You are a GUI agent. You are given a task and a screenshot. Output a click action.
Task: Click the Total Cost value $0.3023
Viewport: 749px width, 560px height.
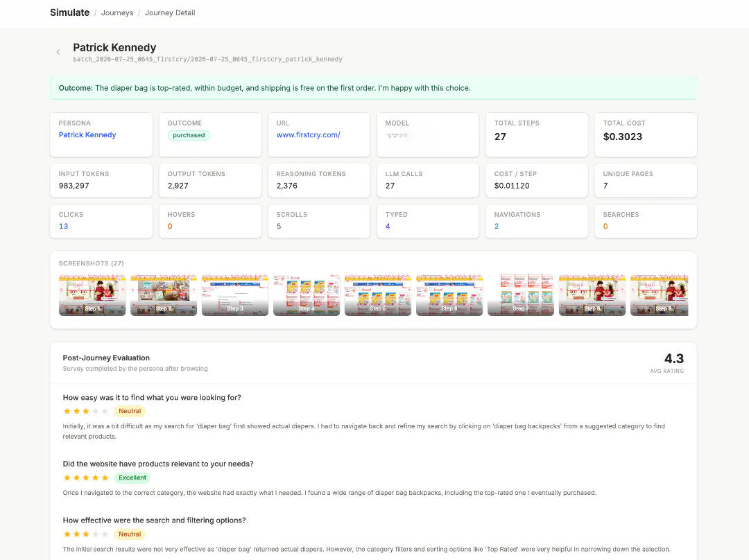coord(622,137)
